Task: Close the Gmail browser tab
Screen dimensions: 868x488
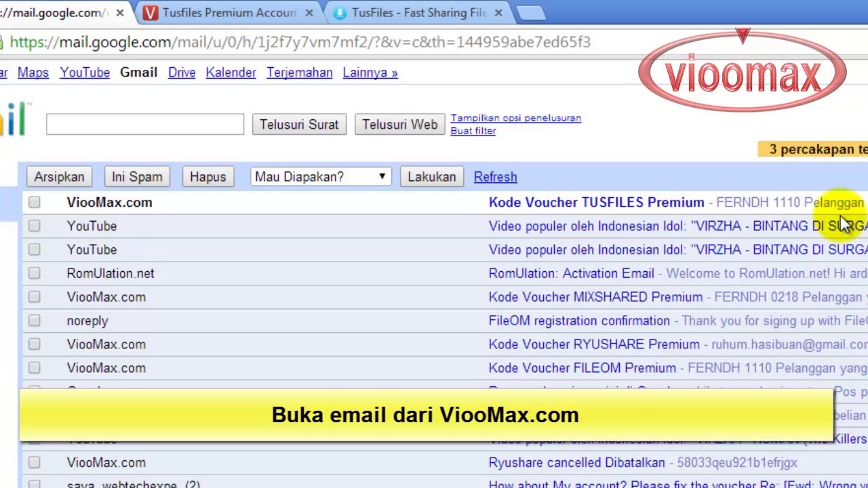Action: tap(120, 12)
